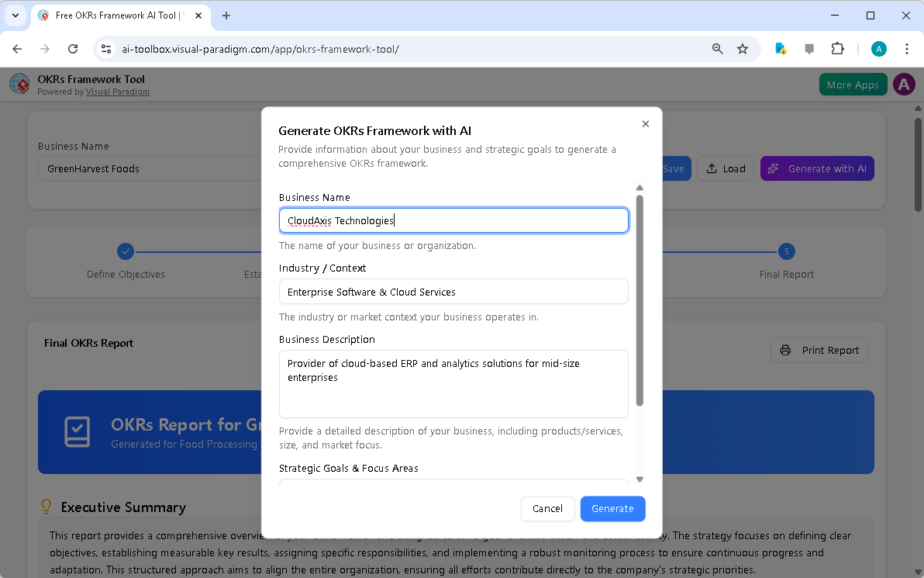Click the report checkmark badge in blue banner
The height and width of the screenshot is (578, 924).
(77, 432)
